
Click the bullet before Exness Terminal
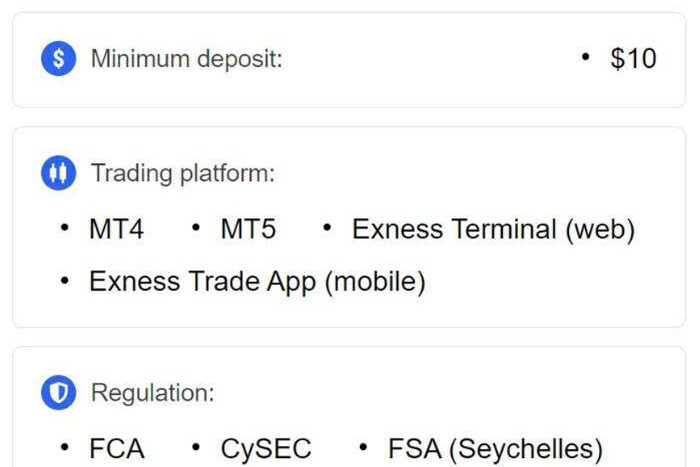coord(327,228)
